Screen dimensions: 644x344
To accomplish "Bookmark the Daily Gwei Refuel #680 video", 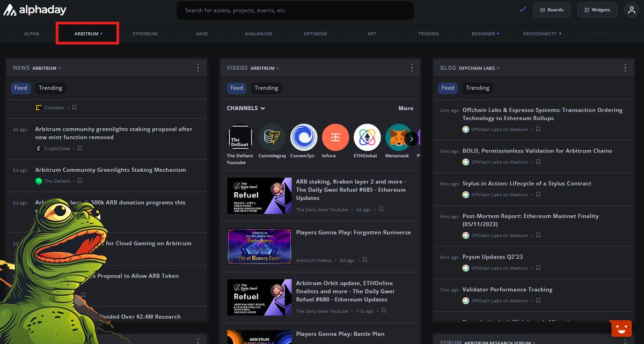I will (384, 311).
